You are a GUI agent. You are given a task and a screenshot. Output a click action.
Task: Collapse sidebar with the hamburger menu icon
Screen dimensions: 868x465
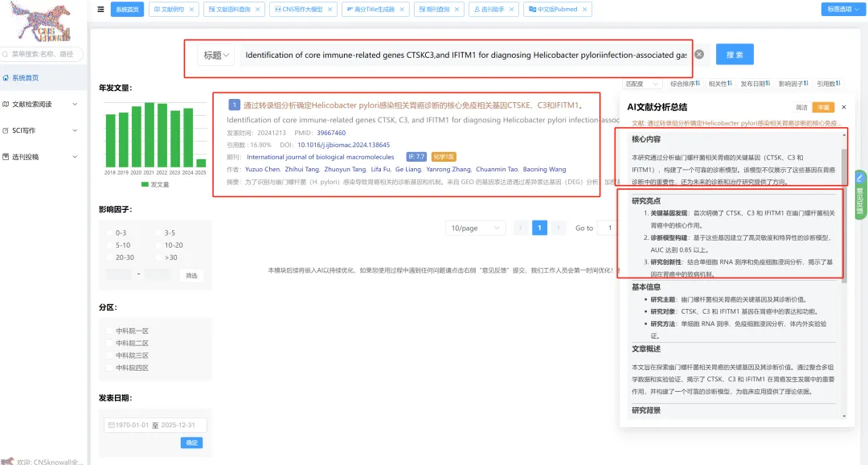(x=100, y=10)
